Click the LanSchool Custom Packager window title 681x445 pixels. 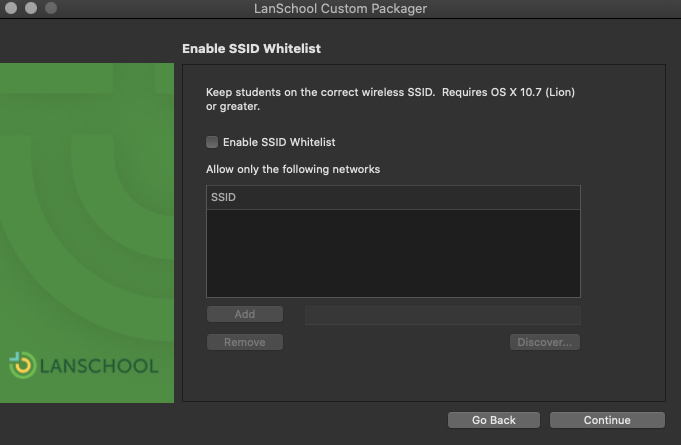(x=340, y=9)
